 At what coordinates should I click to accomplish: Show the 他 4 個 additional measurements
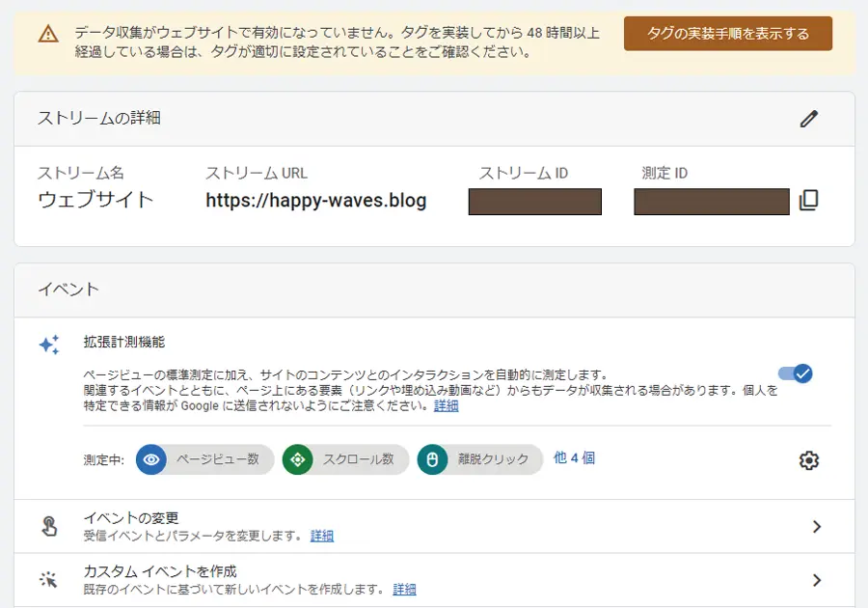575,458
